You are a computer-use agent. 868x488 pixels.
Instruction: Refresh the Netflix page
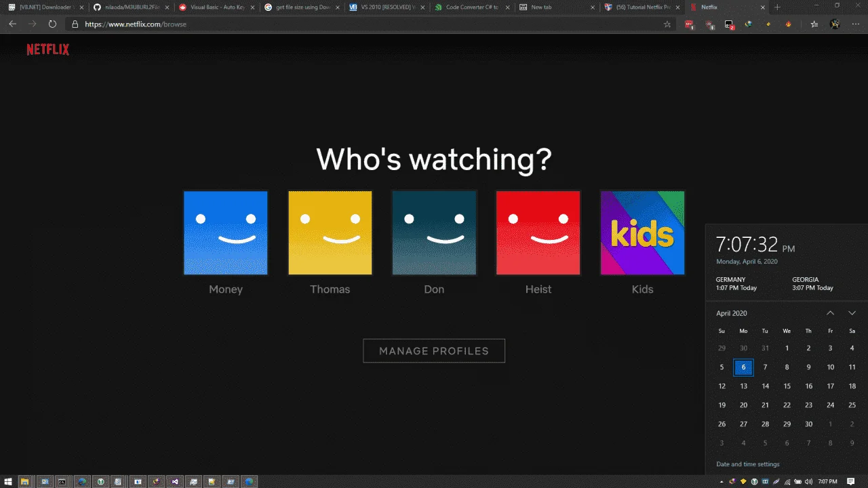tap(52, 24)
